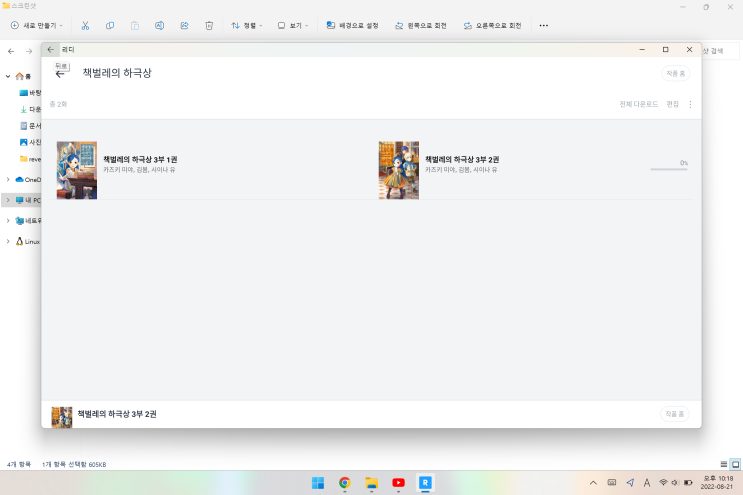Open the Windows Start button
The image size is (743, 495).
pos(318,483)
